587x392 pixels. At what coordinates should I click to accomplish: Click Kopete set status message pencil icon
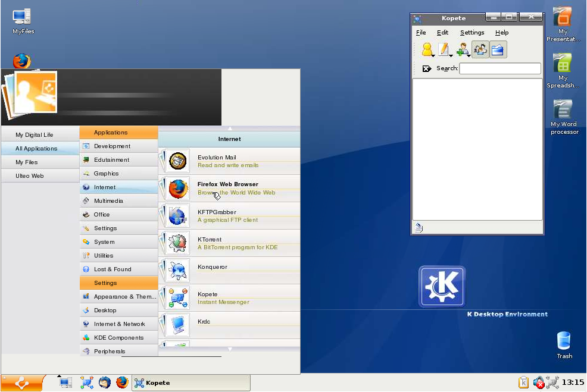click(x=444, y=49)
